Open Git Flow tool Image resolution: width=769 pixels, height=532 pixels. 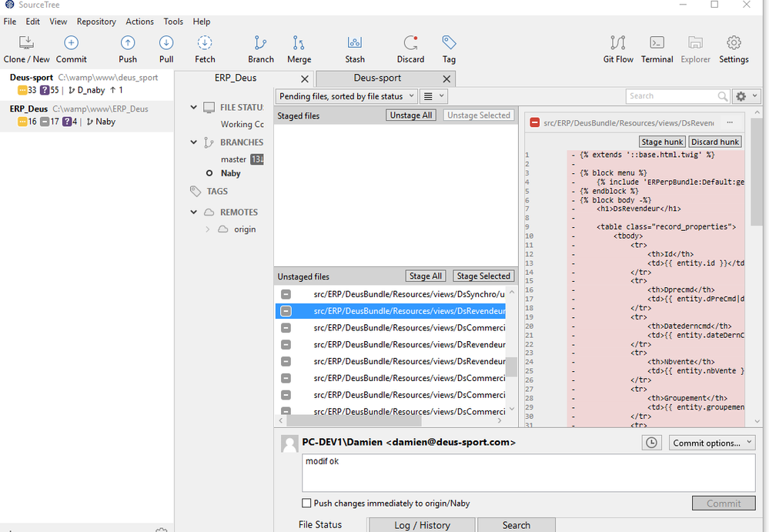click(x=618, y=49)
